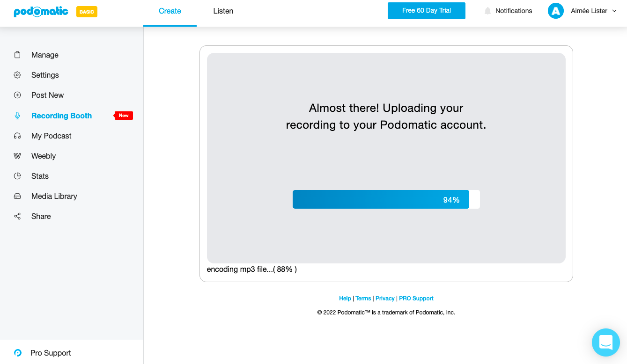The width and height of the screenshot is (627, 364).
Task: Switch to the Listen tab
Action: [x=223, y=11]
